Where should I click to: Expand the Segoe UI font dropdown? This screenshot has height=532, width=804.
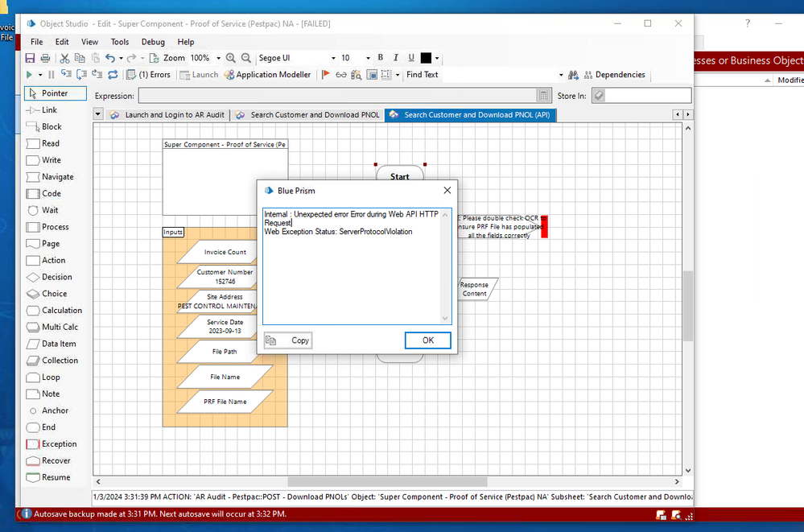click(333, 58)
